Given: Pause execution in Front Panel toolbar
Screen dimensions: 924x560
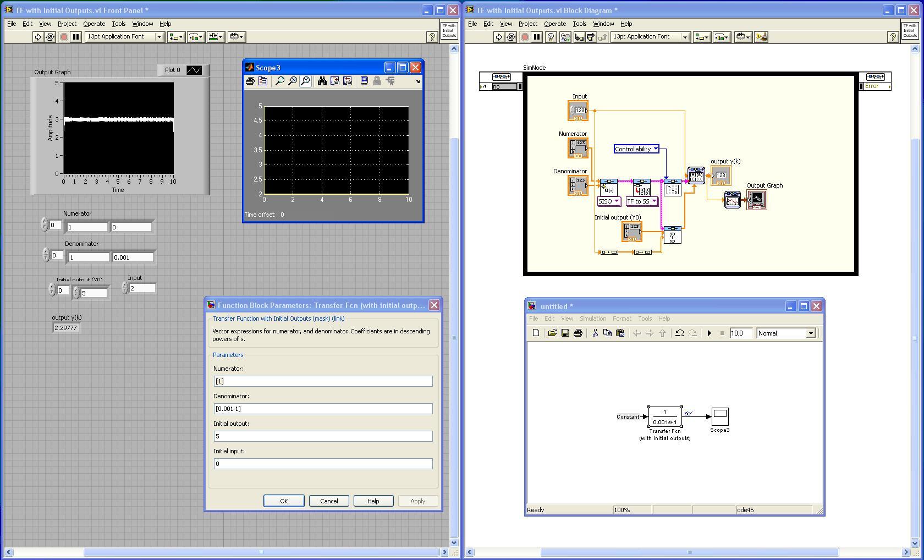Looking at the screenshot, I should 76,37.
